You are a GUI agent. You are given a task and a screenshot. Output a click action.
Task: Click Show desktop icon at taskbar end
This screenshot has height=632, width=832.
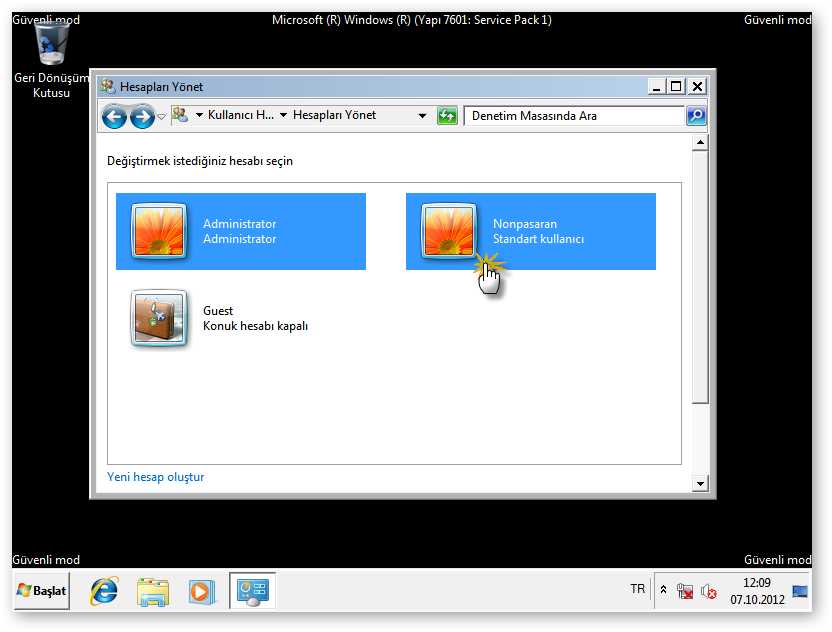point(800,591)
